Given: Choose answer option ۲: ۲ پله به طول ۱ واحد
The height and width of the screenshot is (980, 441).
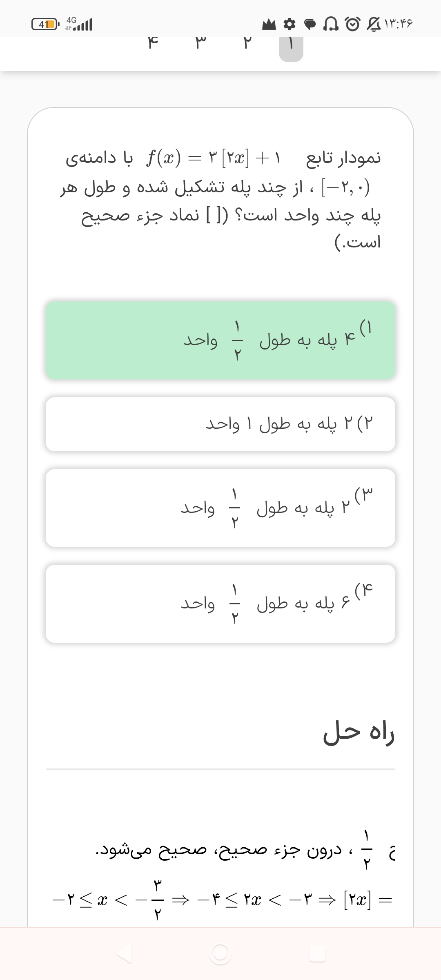Looking at the screenshot, I should pyautogui.click(x=220, y=424).
